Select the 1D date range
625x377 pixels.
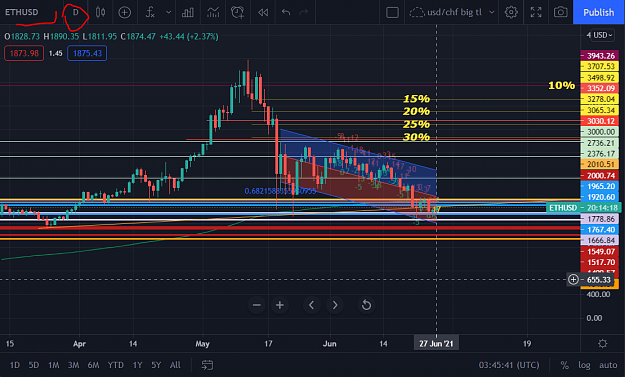coord(15,365)
